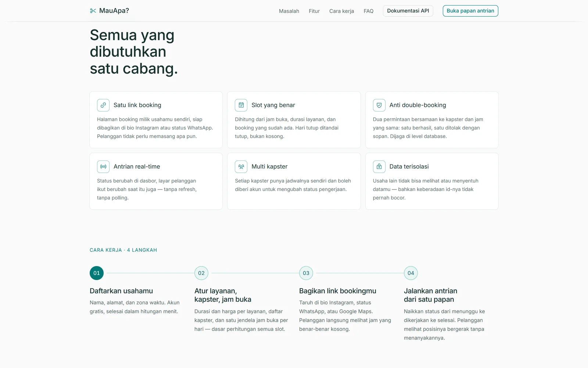The height and width of the screenshot is (368, 588).
Task: Select step circle 04
Action: (x=411, y=273)
